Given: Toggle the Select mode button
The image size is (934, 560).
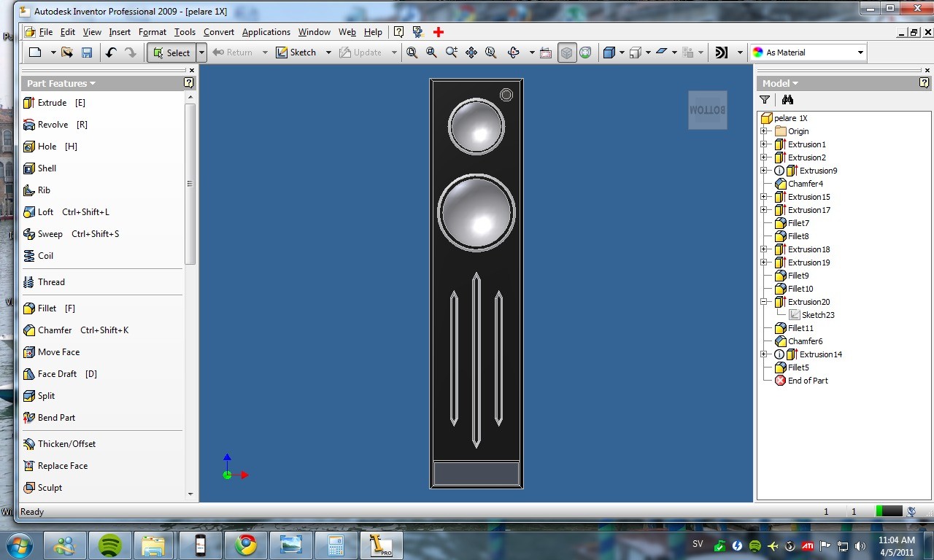Looking at the screenshot, I should 171,52.
